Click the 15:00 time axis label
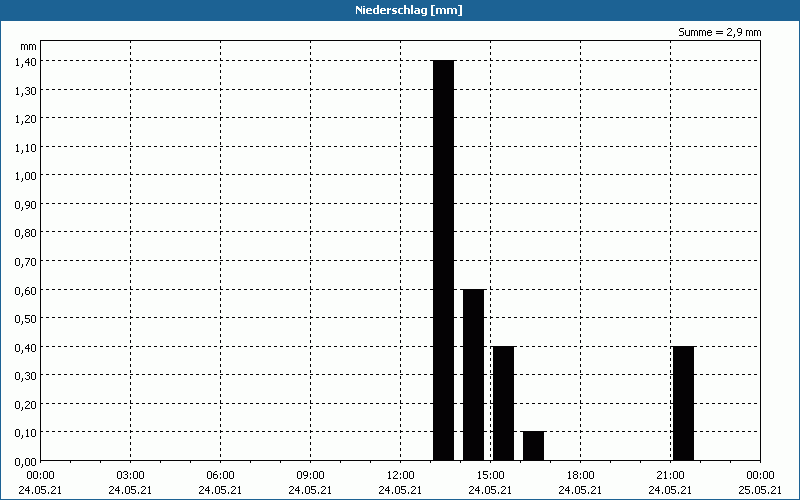 490,476
